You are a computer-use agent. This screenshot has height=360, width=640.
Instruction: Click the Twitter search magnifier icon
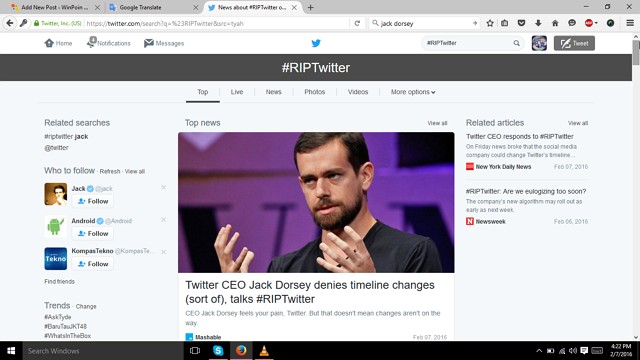point(516,43)
